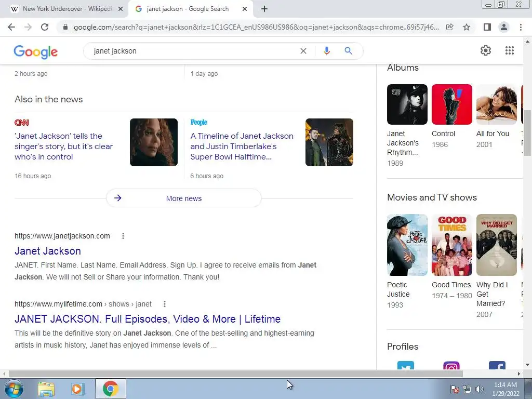Image resolution: width=532 pixels, height=399 pixels.
Task: Click the Chrome taskbar icon
Action: [110, 389]
